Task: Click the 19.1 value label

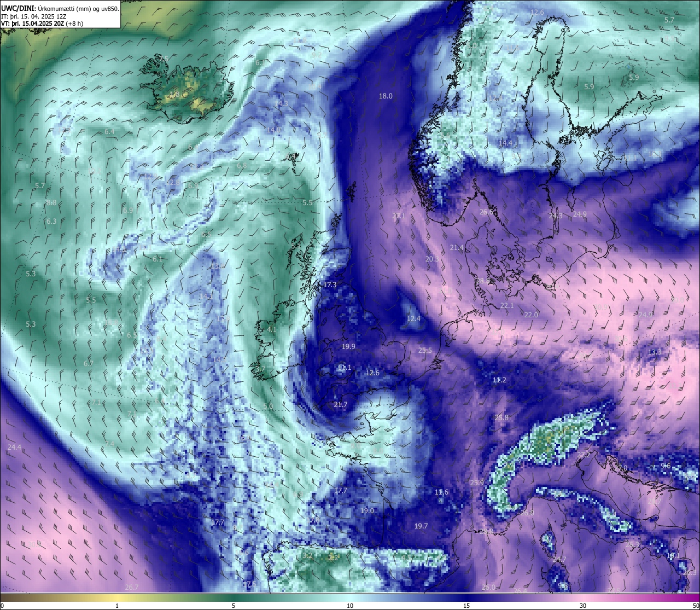Action: point(673,555)
